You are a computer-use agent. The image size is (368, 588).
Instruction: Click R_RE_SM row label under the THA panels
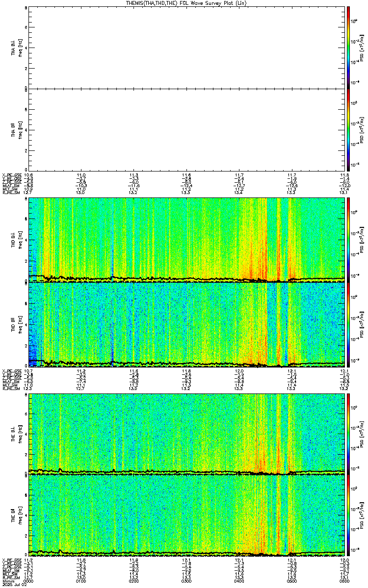point(11,193)
